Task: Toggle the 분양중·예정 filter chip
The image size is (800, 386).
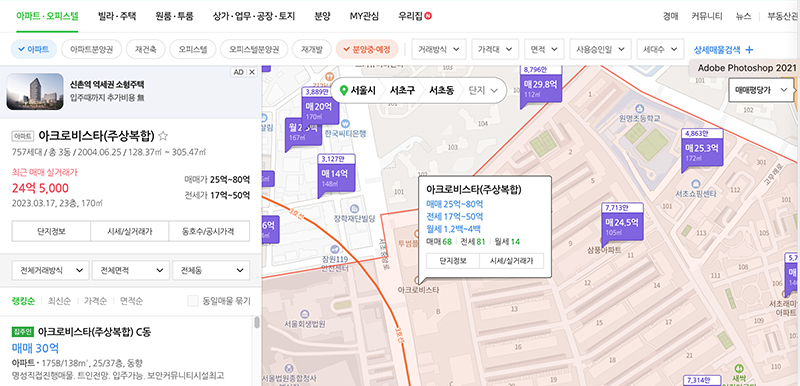Action: point(367,49)
